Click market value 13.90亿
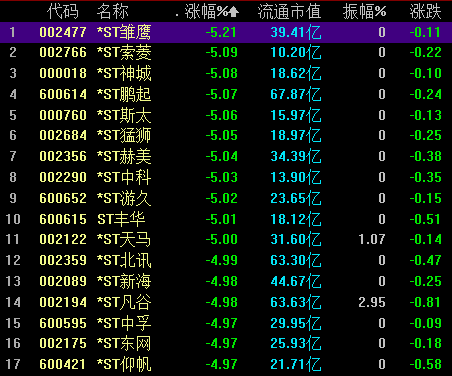452x376 pixels. coord(296,177)
